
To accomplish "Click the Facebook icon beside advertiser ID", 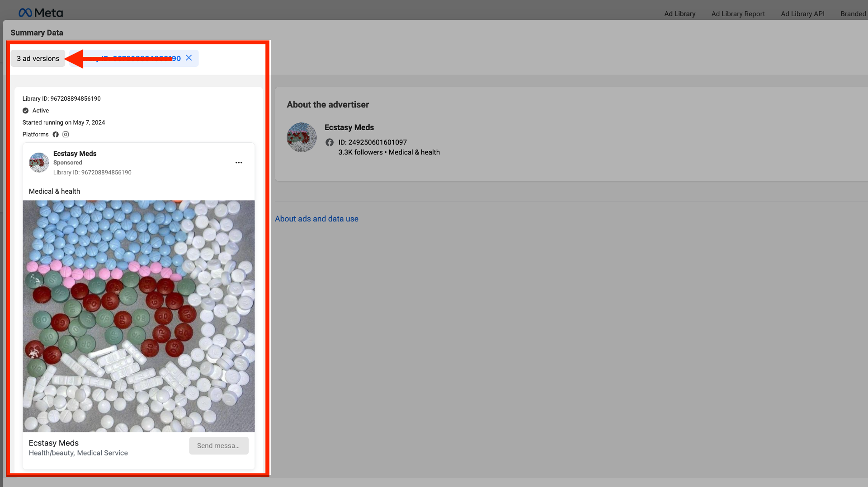I will (x=330, y=142).
